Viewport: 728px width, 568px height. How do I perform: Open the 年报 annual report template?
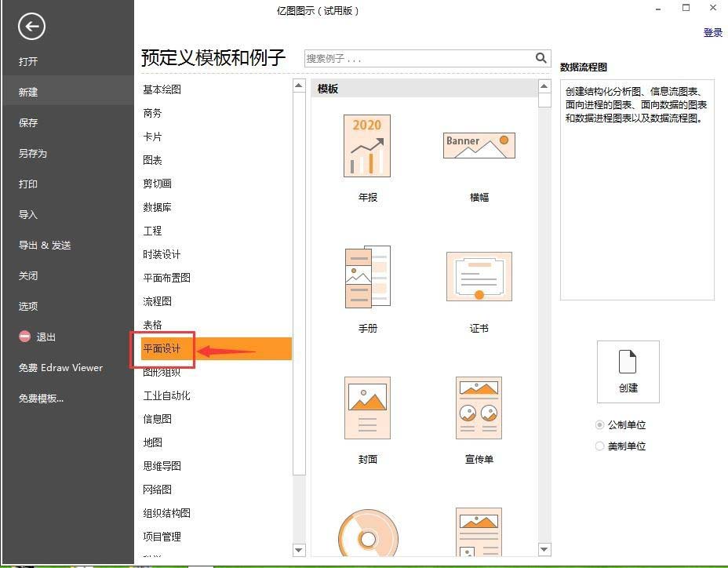click(367, 146)
